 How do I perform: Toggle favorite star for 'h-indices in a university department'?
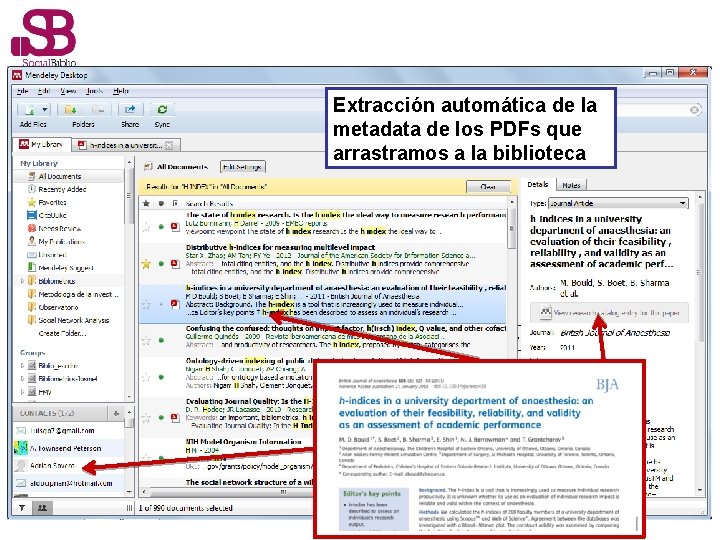[x=146, y=304]
